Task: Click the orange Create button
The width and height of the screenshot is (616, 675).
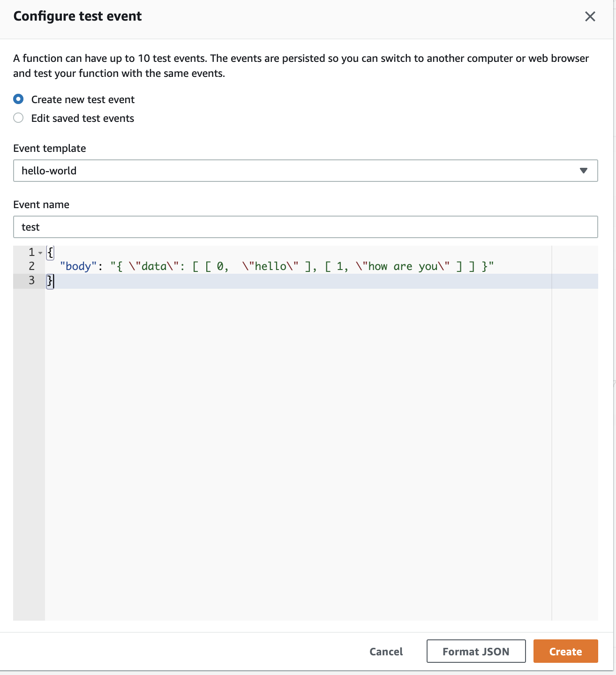Action: click(565, 652)
